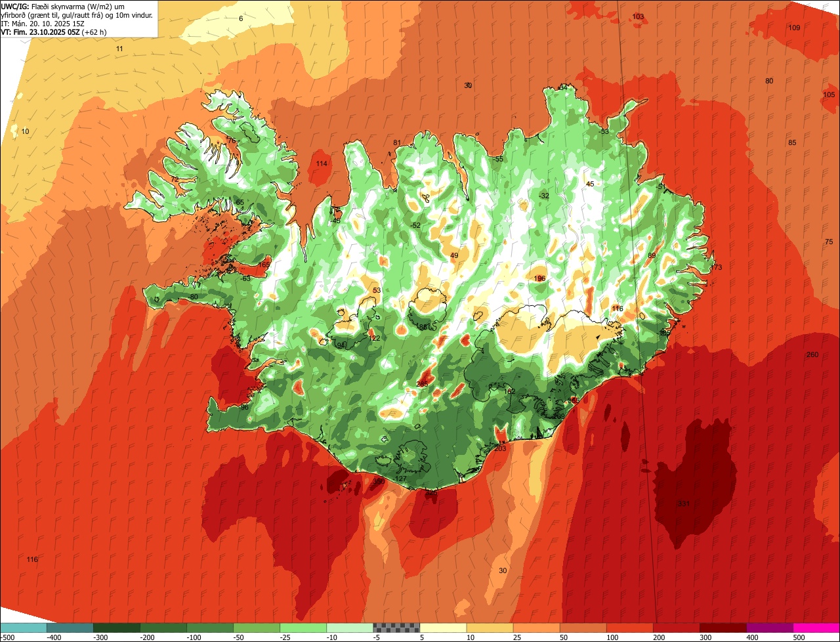840x642 pixels.
Task: Click the map value "114"
Action: tap(322, 163)
